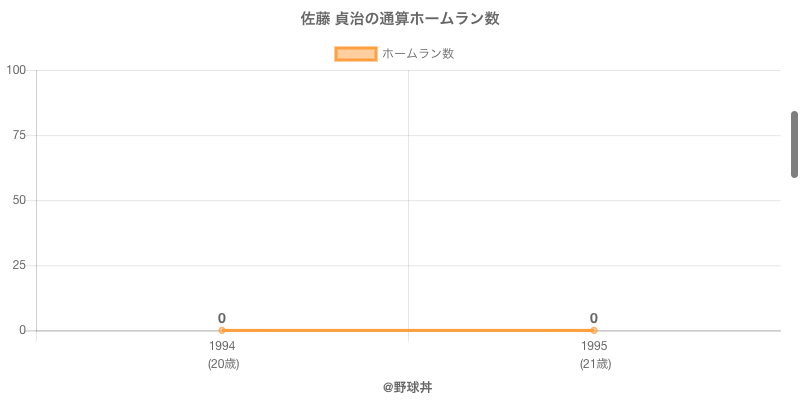Viewport: 800px width, 400px height.
Task: Select the 1994 data point marker
Action: click(222, 330)
